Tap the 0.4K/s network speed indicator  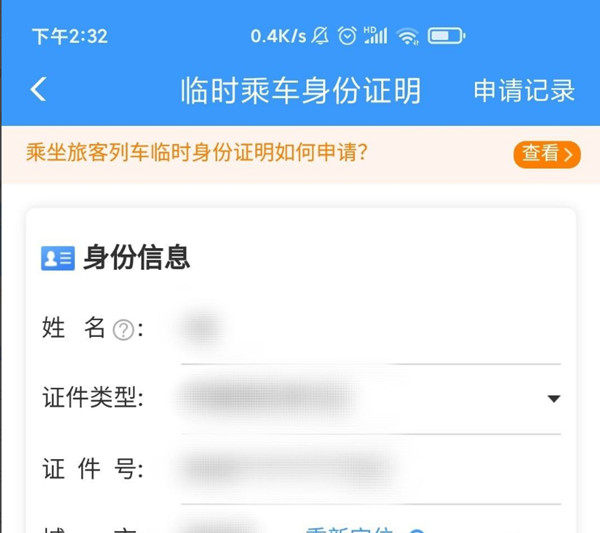[278, 36]
